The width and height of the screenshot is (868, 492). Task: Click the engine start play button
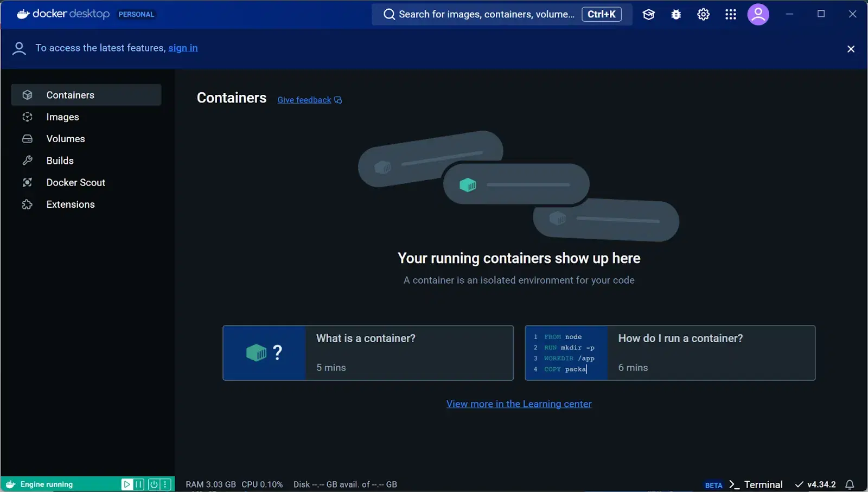coord(126,484)
